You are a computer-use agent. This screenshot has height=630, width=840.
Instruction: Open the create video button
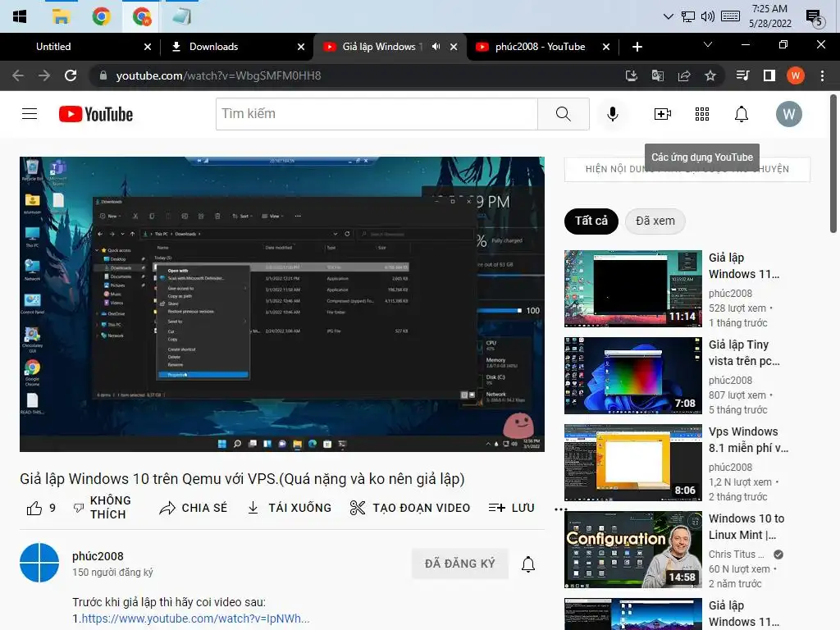(663, 113)
